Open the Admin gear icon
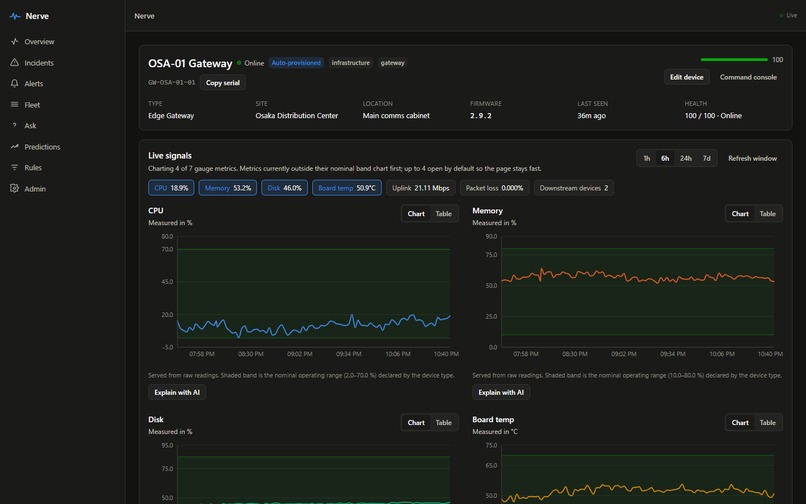This screenshot has width=806, height=504. point(14,189)
